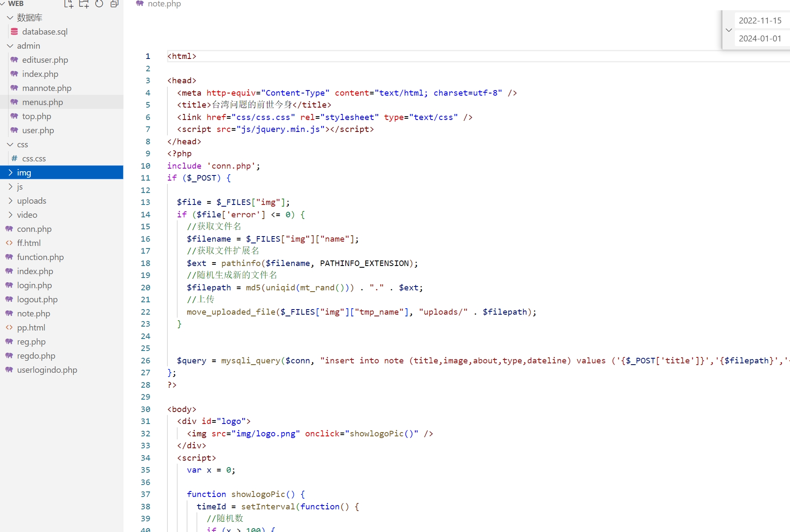This screenshot has width=790, height=532.
Task: Click the include 'conn.php' statement
Action: [x=214, y=166]
